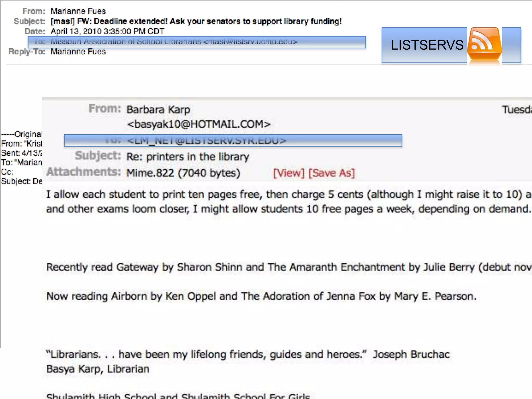532x399 pixels.
Task: Click the [Save As] attachment link
Action: coord(331,173)
